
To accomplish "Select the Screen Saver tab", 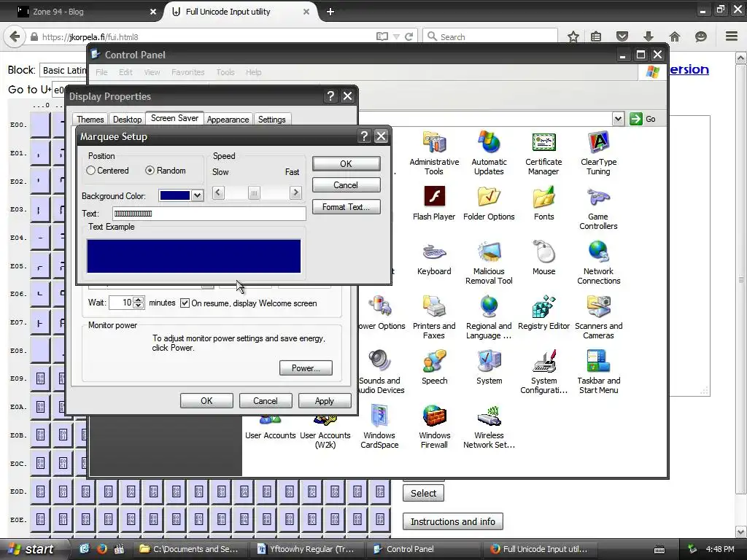I will click(x=174, y=118).
